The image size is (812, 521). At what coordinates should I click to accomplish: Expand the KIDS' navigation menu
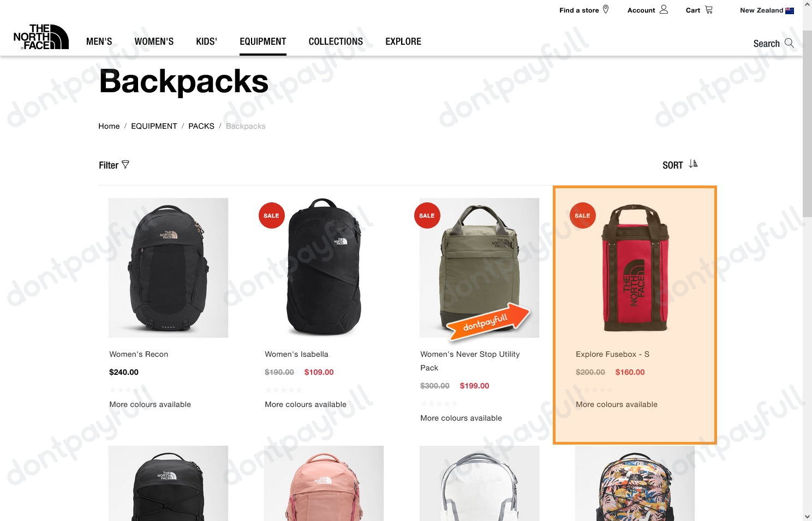206,41
